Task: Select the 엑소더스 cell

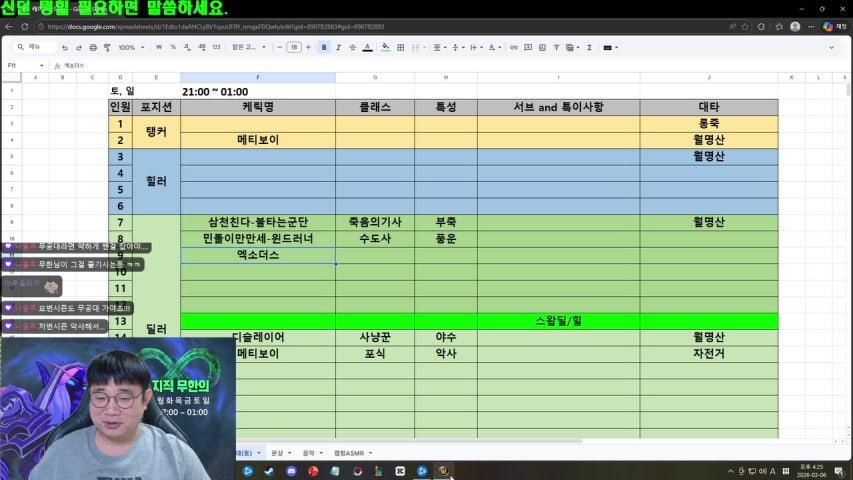Action: coord(258,255)
